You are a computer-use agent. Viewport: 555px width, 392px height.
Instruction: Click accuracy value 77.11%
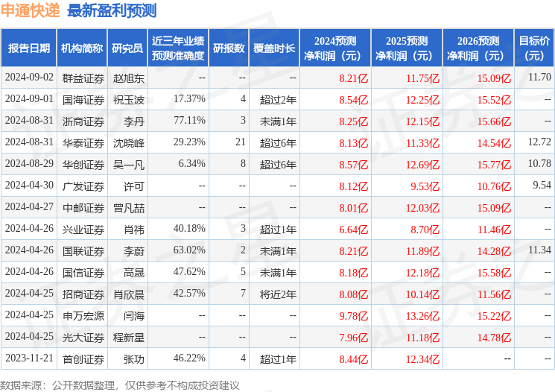pyautogui.click(x=189, y=121)
